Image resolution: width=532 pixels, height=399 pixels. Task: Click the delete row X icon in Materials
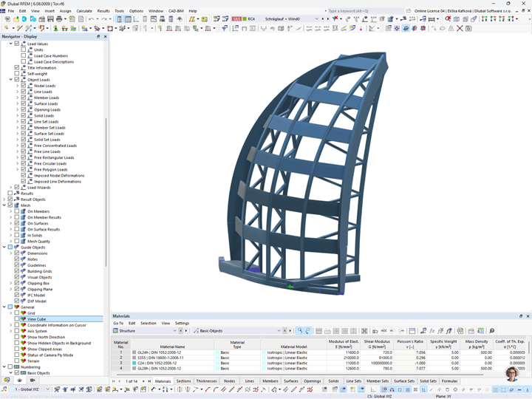coord(364,331)
